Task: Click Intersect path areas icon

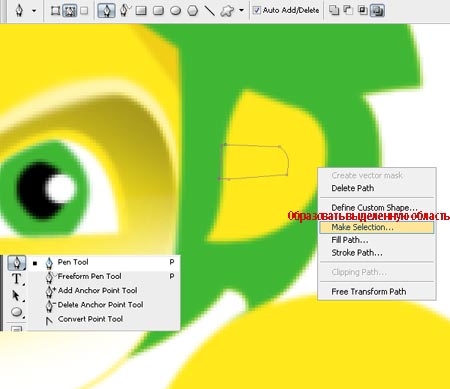Action: (362, 10)
